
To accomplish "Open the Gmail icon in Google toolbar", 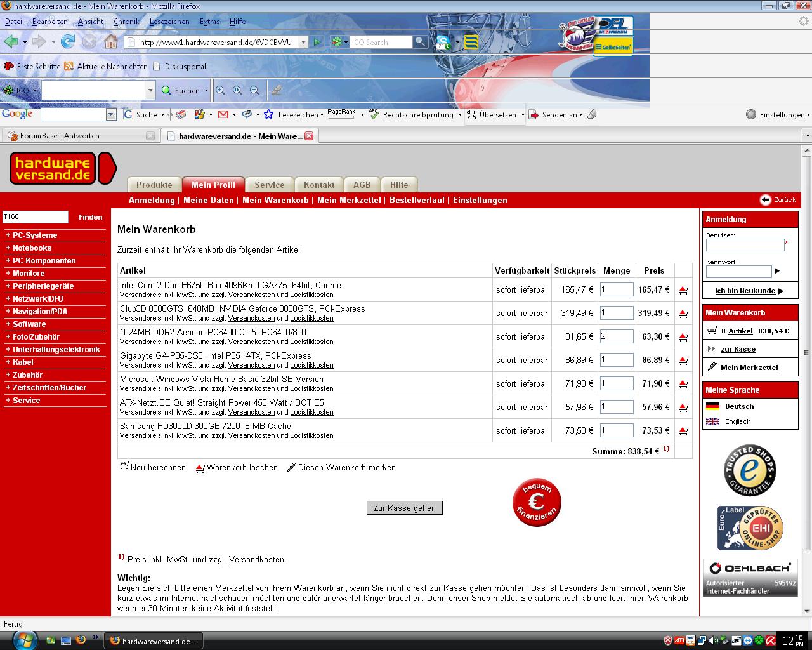I will [x=223, y=115].
